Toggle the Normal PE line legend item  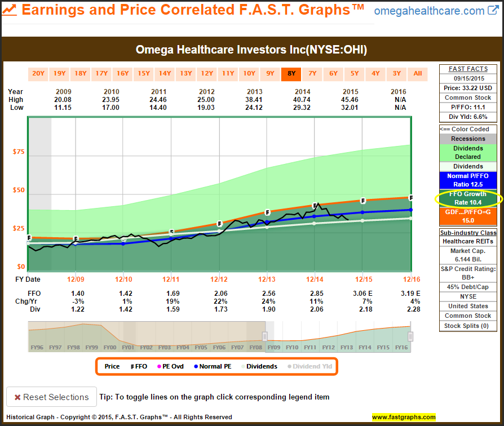point(211,366)
